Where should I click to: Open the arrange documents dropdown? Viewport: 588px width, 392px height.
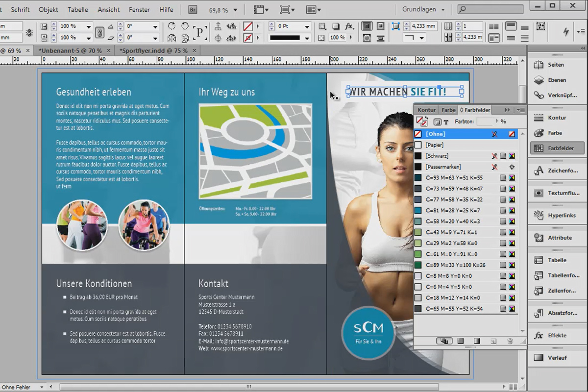pyautogui.click(x=314, y=10)
